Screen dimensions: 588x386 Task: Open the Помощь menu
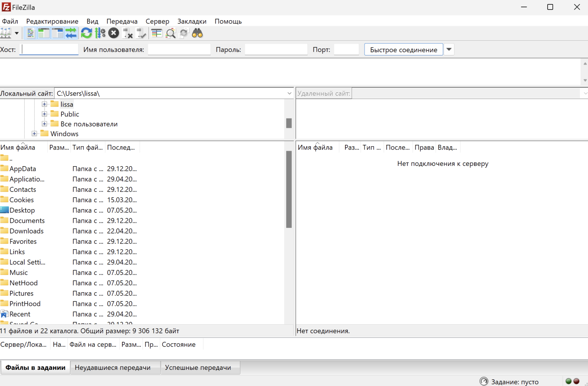[228, 21]
